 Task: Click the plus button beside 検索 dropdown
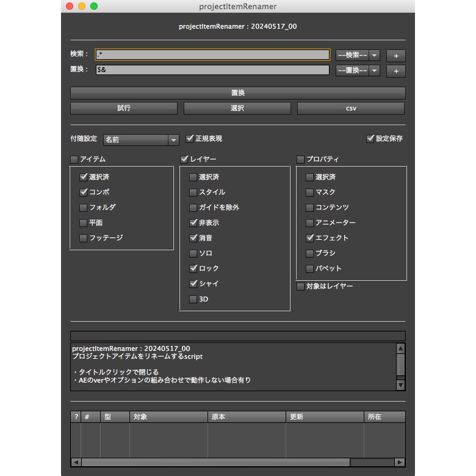point(396,56)
